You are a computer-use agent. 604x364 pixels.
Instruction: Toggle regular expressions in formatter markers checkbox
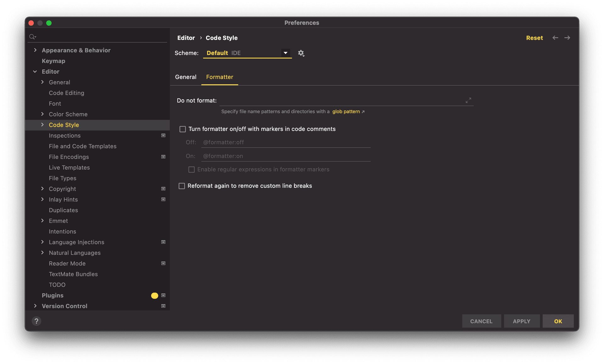point(191,170)
